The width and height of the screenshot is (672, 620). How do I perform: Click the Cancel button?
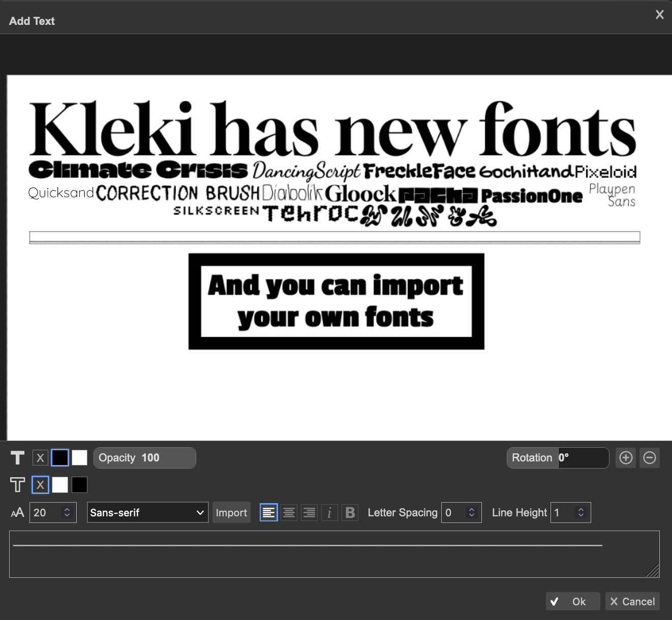632,602
